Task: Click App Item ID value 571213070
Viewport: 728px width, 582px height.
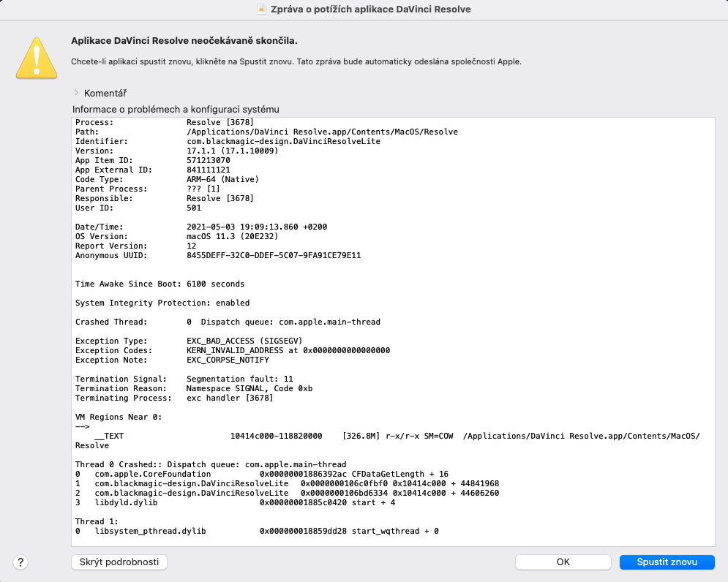Action: (209, 160)
